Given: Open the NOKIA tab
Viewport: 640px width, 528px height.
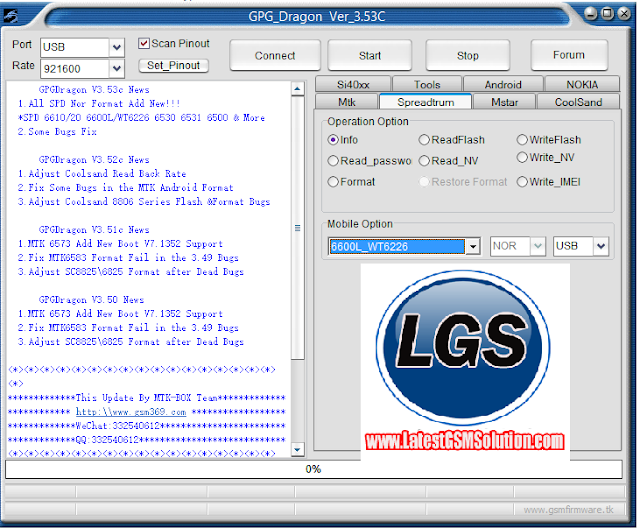Looking at the screenshot, I should 582,84.
